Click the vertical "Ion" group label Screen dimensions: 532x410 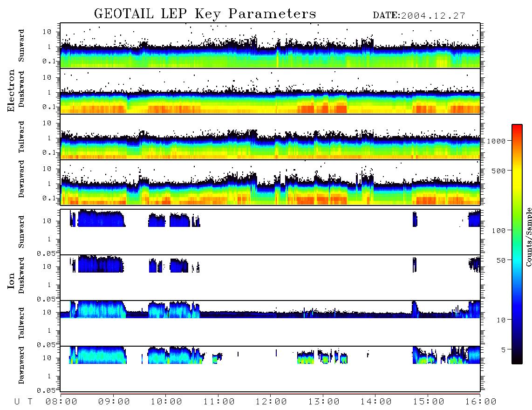tap(11, 280)
